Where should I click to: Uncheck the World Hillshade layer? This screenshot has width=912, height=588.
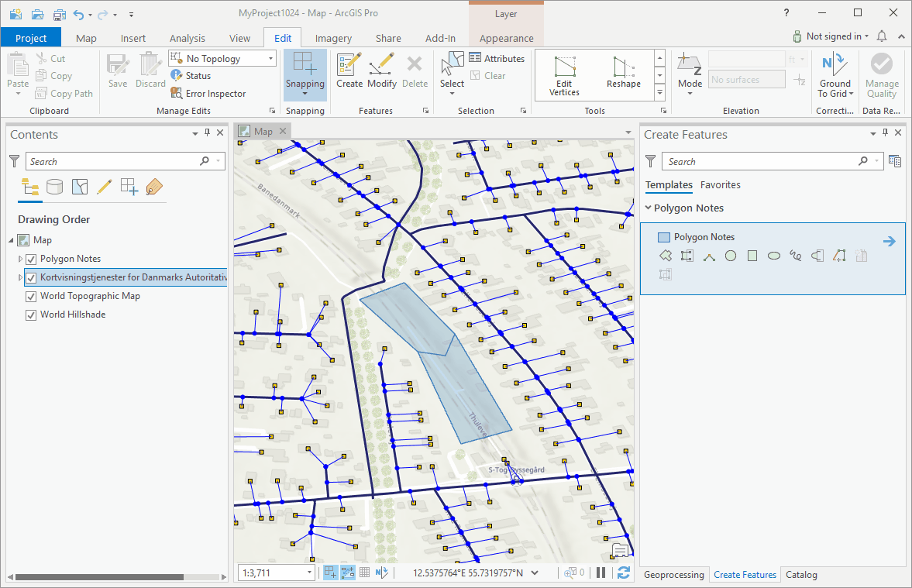tap(32, 315)
